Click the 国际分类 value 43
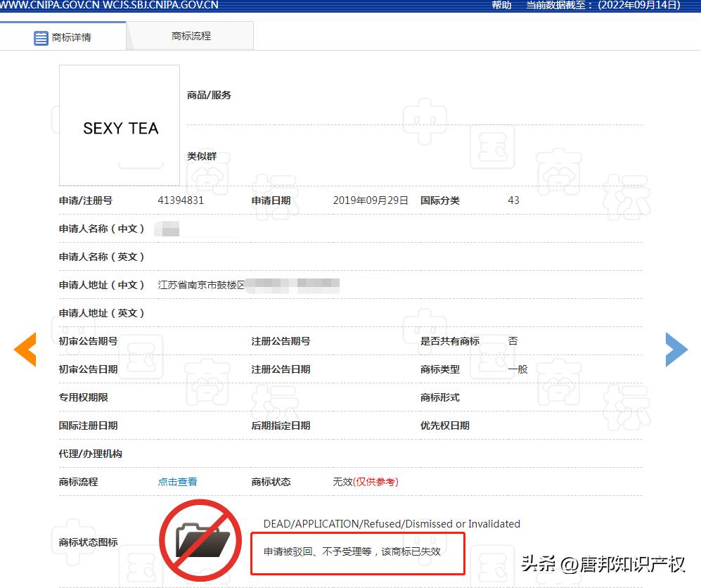The width and height of the screenshot is (701, 588). point(513,200)
